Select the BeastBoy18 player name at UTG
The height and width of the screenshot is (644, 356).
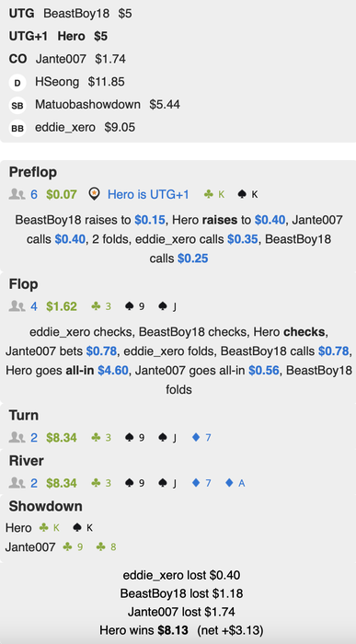click(x=76, y=14)
